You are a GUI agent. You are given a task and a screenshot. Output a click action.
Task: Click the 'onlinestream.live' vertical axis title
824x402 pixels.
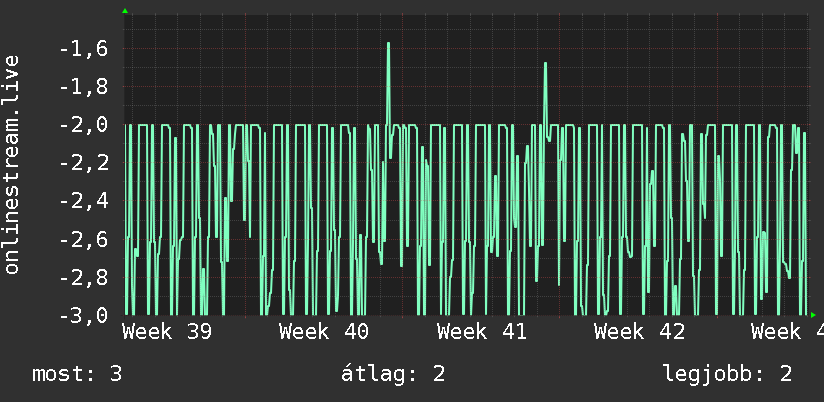pos(11,164)
